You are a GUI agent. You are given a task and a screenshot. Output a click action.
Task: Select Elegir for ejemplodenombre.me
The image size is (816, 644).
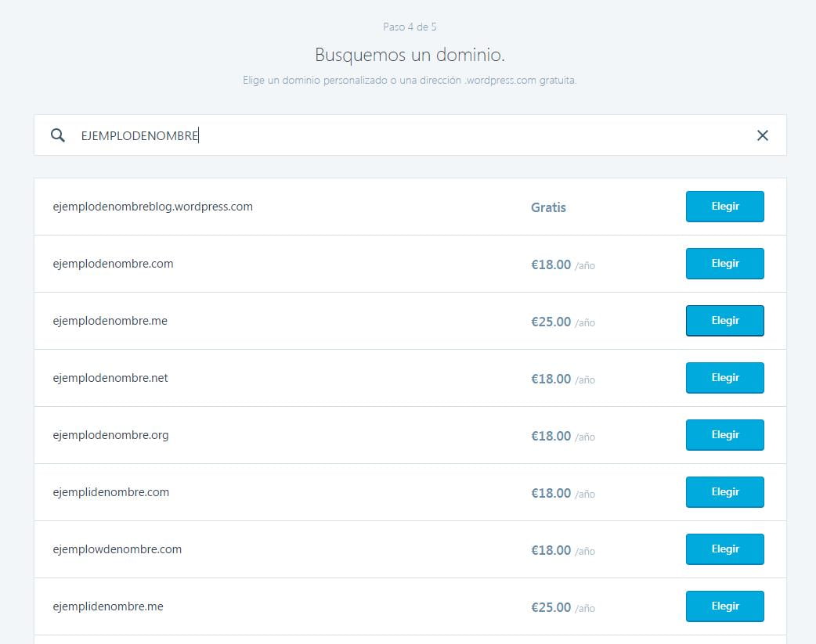coord(724,321)
